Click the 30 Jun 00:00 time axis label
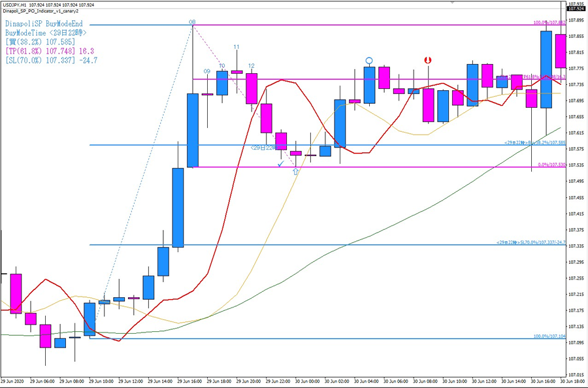The width and height of the screenshot is (588, 388). tap(308, 381)
